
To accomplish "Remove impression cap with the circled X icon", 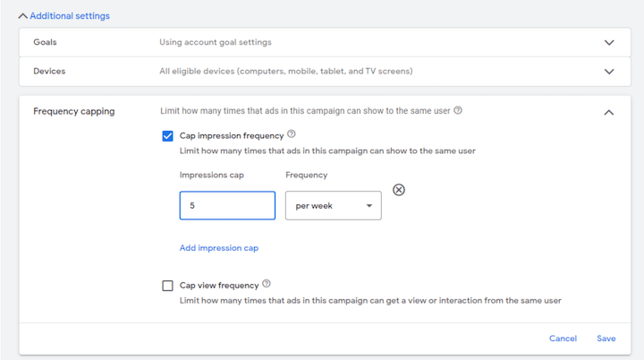I will tap(398, 190).
